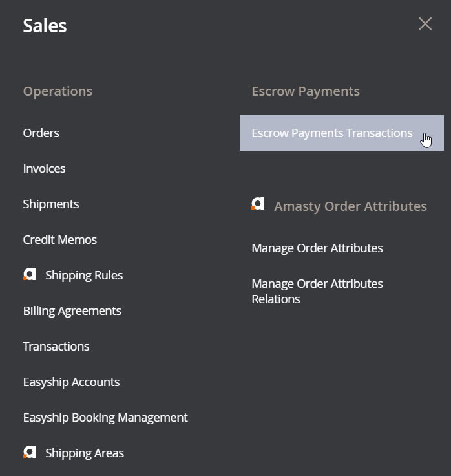451x476 pixels.
Task: Click the Shipping Areas text link
Action: (85, 453)
